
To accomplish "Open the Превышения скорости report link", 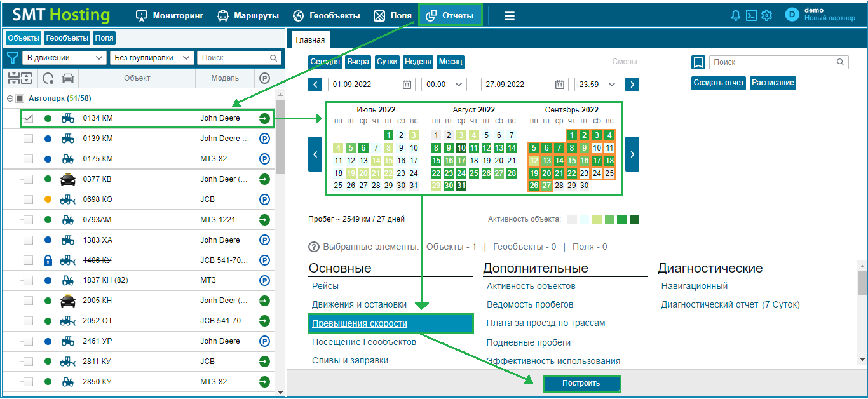I will [360, 323].
